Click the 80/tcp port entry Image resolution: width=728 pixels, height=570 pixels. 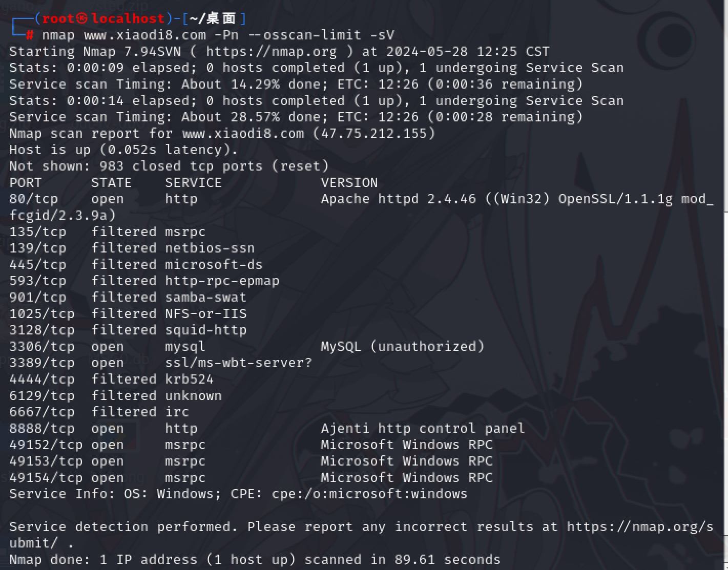[x=34, y=199]
